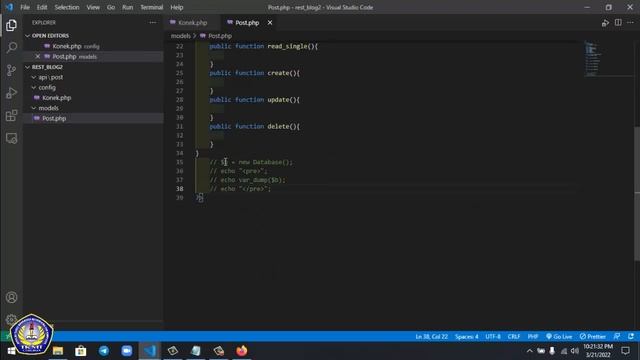Click the notifications bell in status bar
The width and height of the screenshot is (640, 360).
pyautogui.click(x=631, y=336)
